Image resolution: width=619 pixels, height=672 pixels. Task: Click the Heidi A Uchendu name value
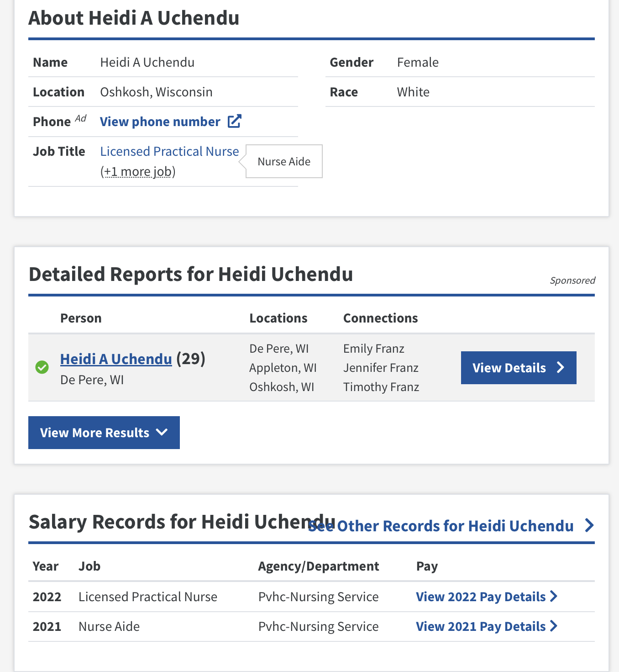click(147, 62)
